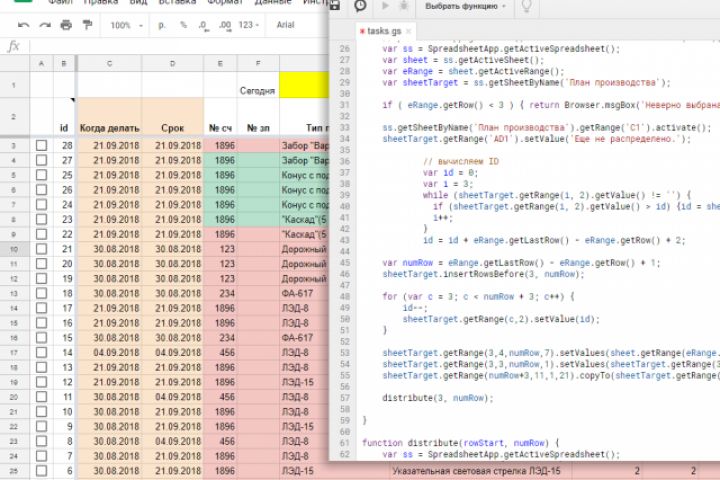
Task: Expand the Выбрать функцию dropdown
Action: click(465, 6)
